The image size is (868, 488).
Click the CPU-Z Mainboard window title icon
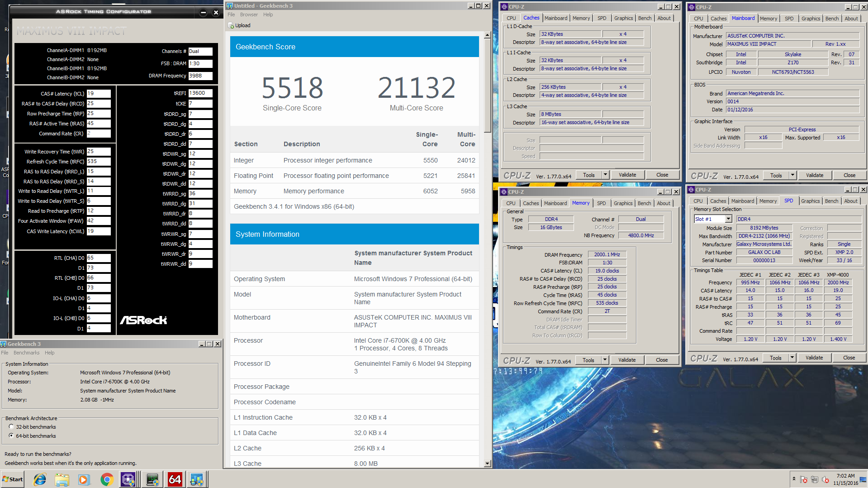coord(692,7)
